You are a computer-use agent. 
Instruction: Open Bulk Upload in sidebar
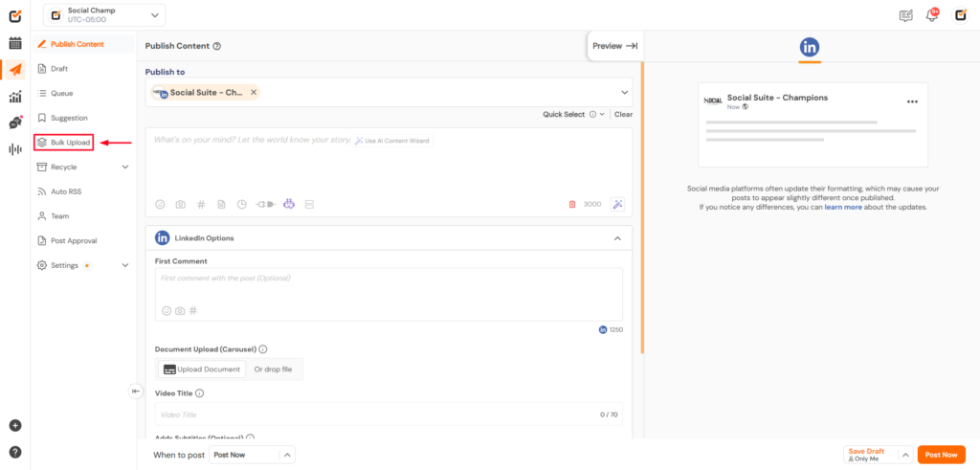64,143
